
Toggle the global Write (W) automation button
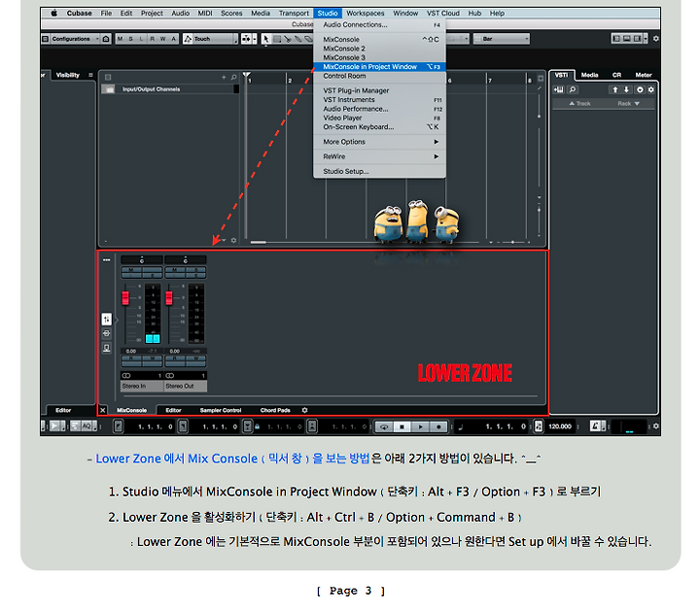coord(163,39)
